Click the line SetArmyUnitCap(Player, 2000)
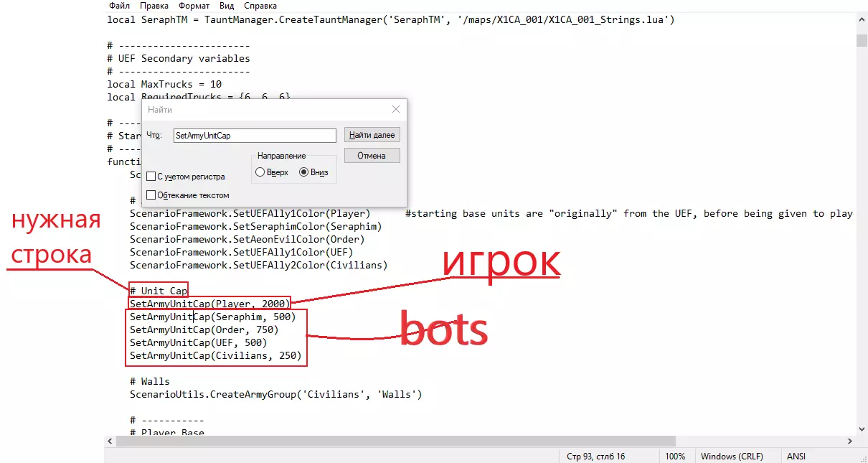The image size is (868, 463). (210, 304)
